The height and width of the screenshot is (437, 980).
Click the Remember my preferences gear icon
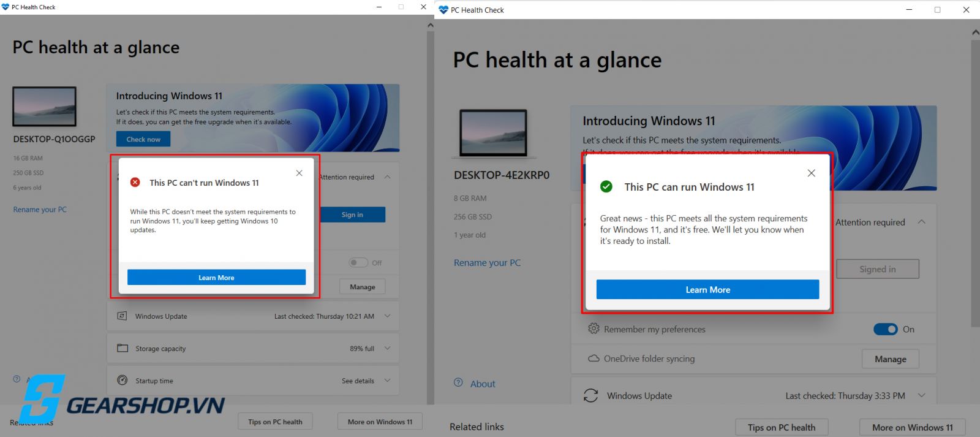point(594,329)
